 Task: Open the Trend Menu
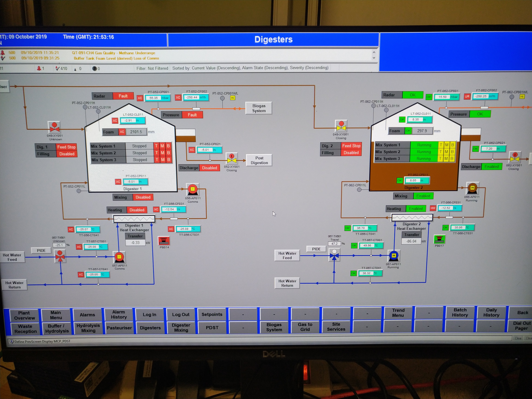398,313
